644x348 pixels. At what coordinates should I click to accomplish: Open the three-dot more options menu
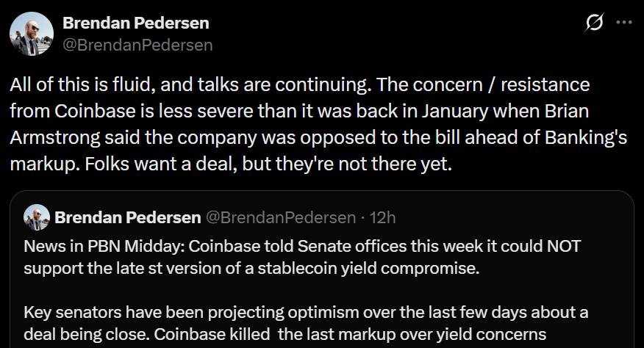click(x=624, y=23)
